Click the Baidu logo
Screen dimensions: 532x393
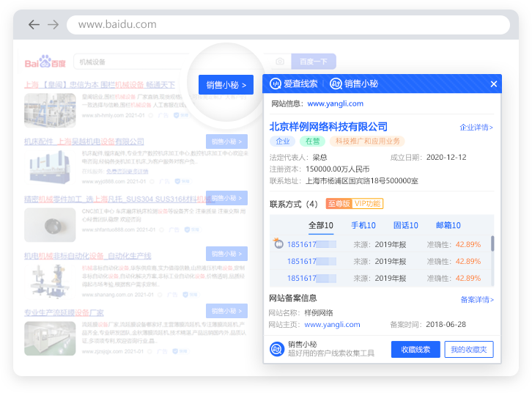point(45,62)
